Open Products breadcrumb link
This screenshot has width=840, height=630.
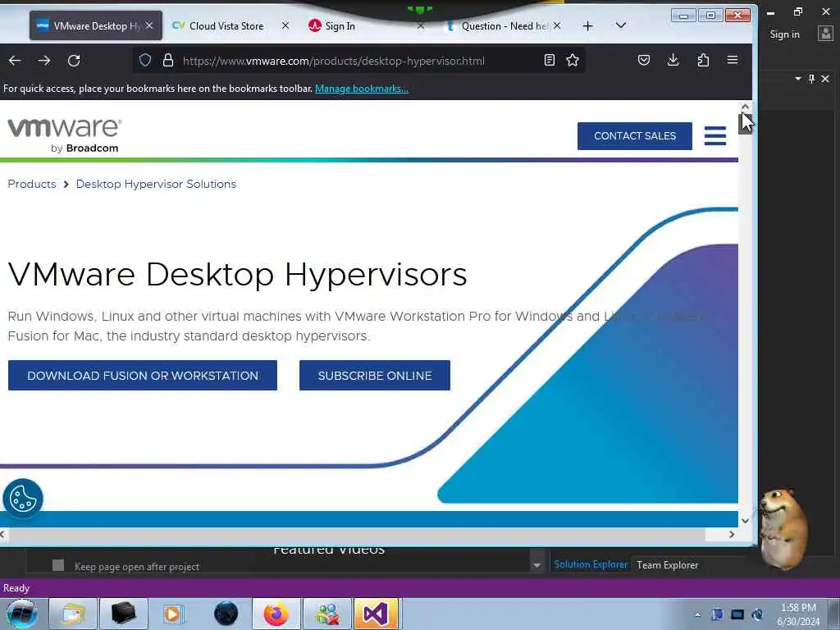[x=32, y=184]
